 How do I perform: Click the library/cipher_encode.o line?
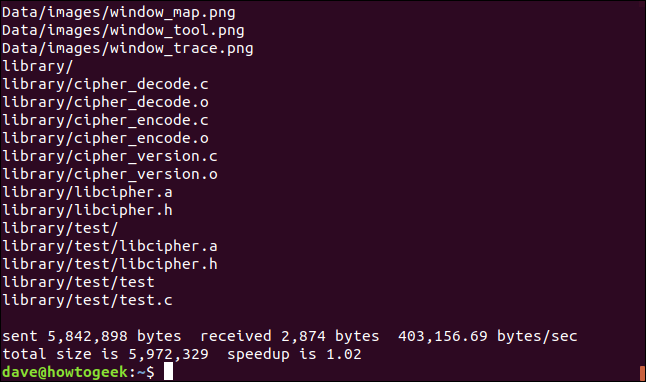click(x=105, y=138)
